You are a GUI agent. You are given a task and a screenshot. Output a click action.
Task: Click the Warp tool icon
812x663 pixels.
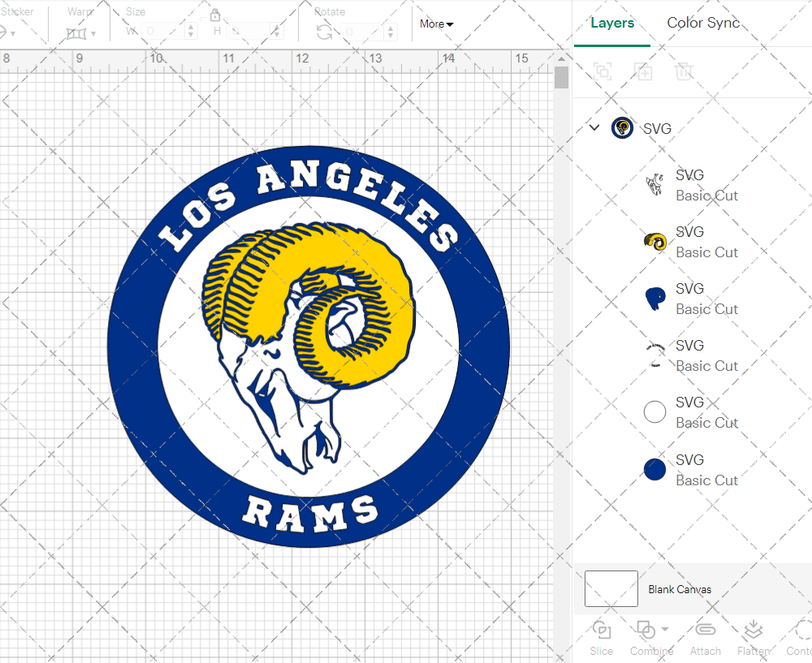pyautogui.click(x=76, y=33)
